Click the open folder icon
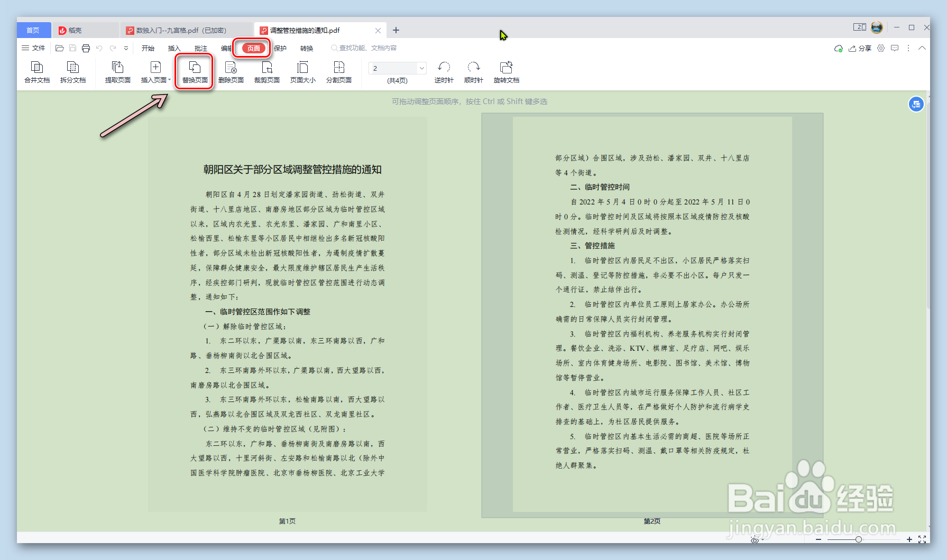 60,48
